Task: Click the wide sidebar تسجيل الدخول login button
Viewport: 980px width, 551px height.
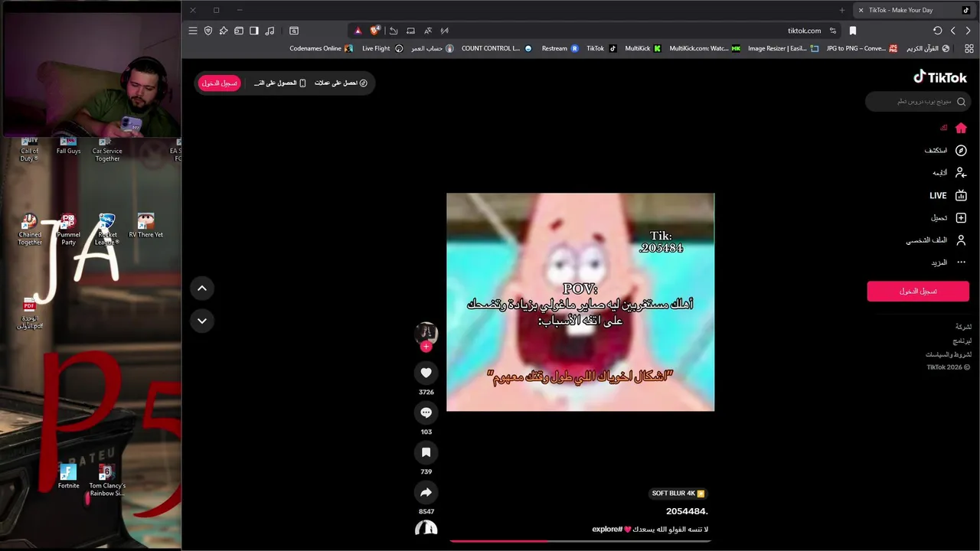Action: tap(918, 291)
